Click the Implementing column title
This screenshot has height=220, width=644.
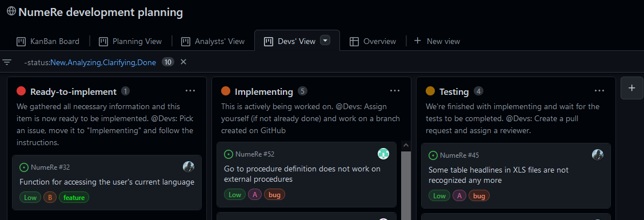coord(263,91)
